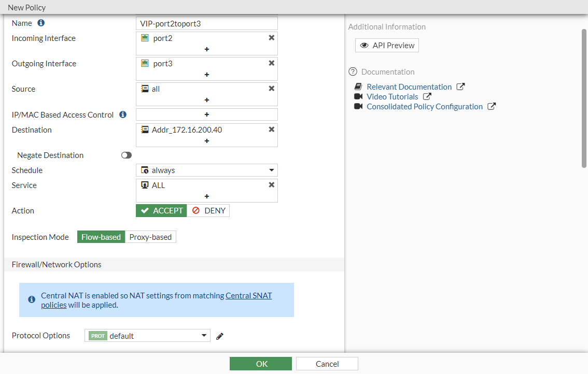Add entry to IP/MAC Based Access Control
This screenshot has width=588, height=374.
(x=206, y=114)
